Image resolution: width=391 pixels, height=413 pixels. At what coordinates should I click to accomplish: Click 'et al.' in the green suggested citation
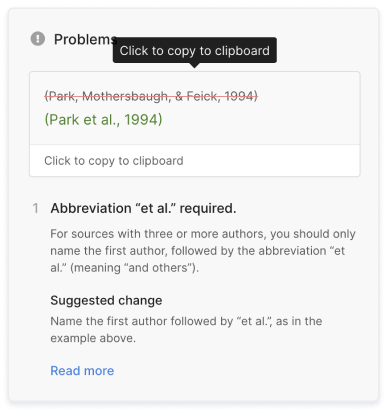tap(102, 119)
